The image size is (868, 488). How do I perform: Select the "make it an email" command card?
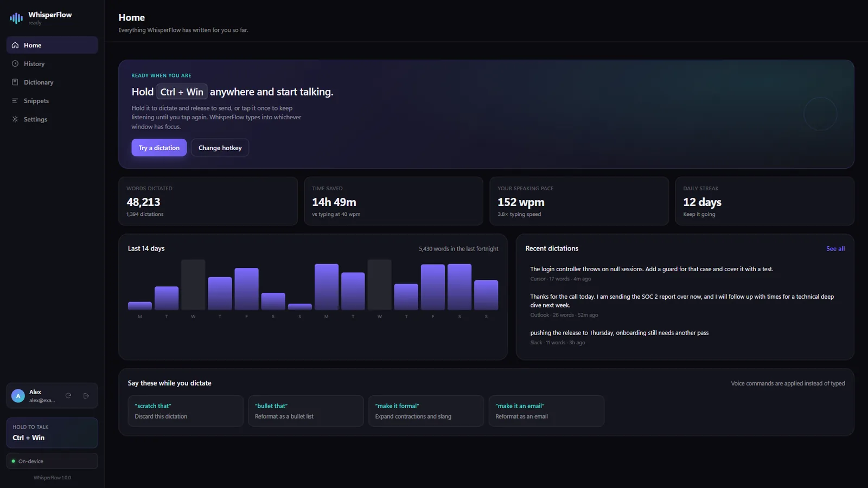click(x=546, y=411)
